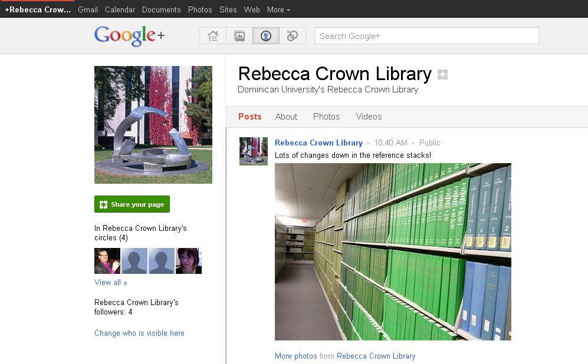Click the post author avatar thumbnail

tap(254, 151)
